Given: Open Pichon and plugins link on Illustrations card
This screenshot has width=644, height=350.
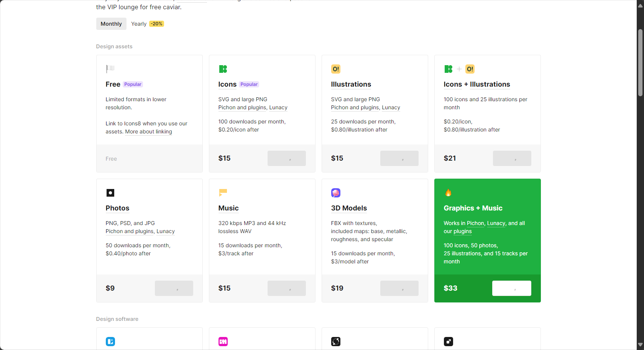Looking at the screenshot, I should [x=355, y=107].
